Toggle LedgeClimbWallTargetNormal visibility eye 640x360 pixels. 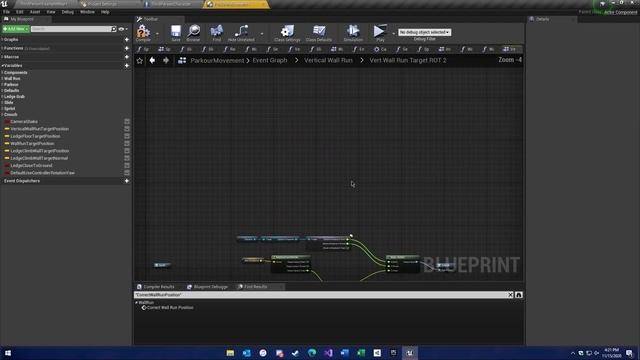[x=127, y=158]
